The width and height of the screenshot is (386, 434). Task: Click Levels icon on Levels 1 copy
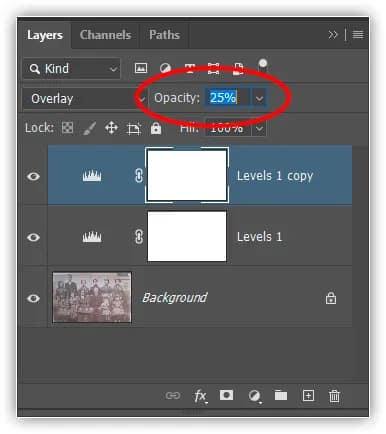(92, 176)
